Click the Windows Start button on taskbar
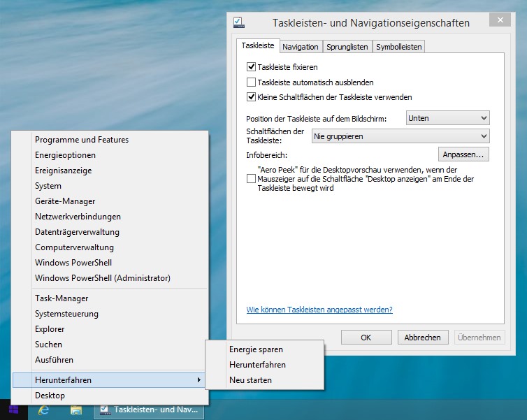This screenshot has height=420, width=527. pos(14,410)
